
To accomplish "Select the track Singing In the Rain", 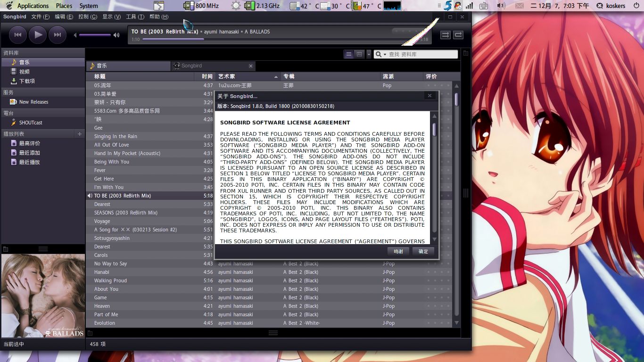I will pos(150,136).
